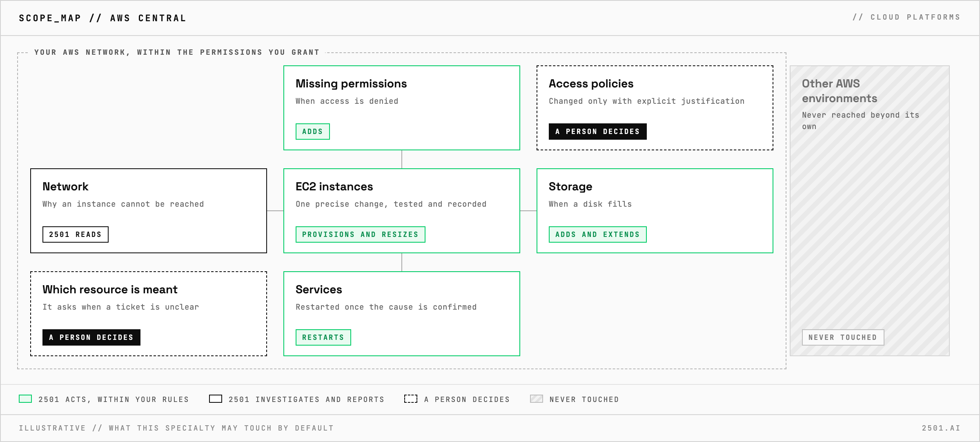Click 'YOUR AWS NETWORK, WITHIN THE PERMISSIONS YOU GRANT' label
Viewport: 980px width, 442px height.
coord(177,52)
